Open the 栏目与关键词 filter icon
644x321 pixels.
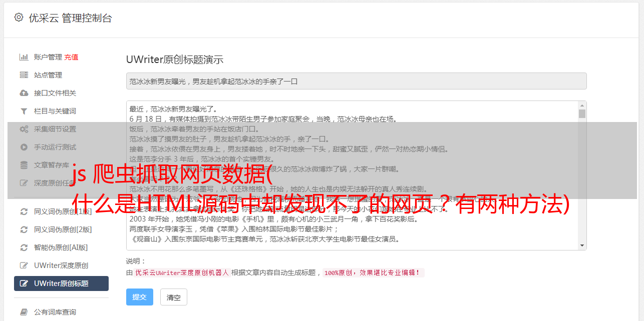(x=24, y=111)
